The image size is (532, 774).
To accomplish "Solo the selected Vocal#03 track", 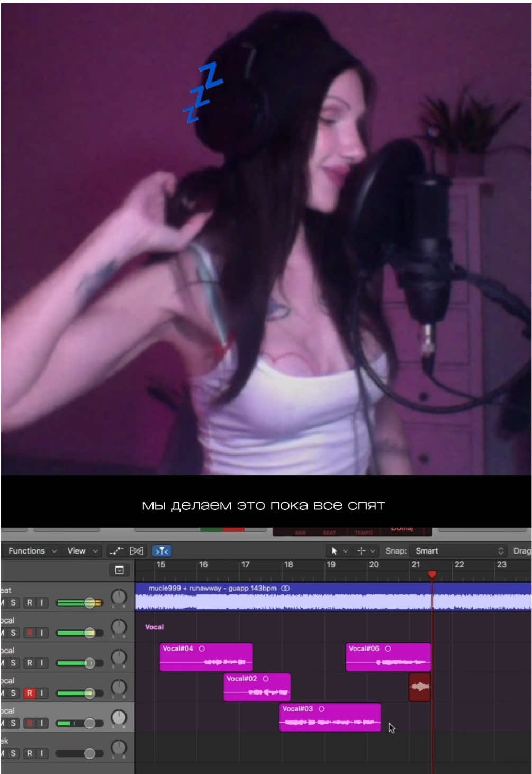I will pos(13,723).
